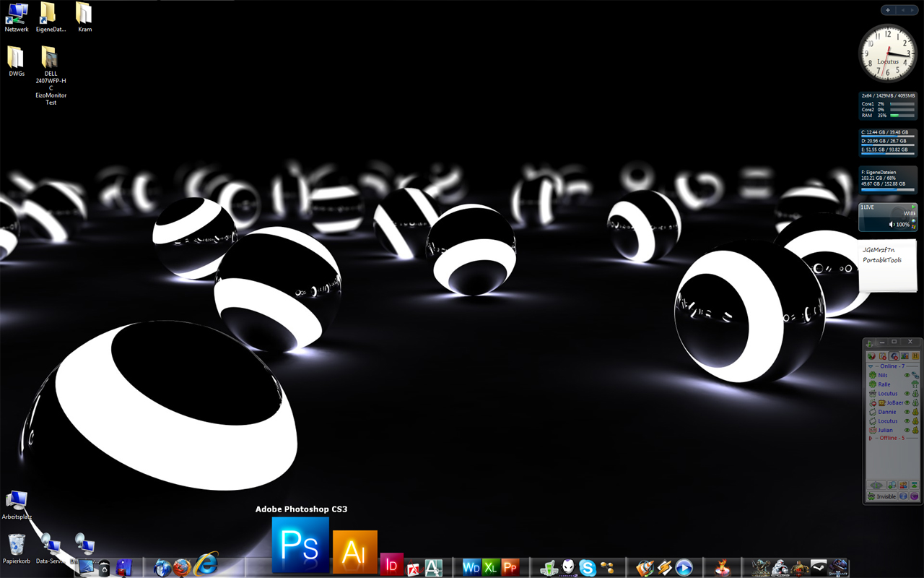Open Mozilla Firefox dock icon
924x578 pixels.
coord(182,568)
